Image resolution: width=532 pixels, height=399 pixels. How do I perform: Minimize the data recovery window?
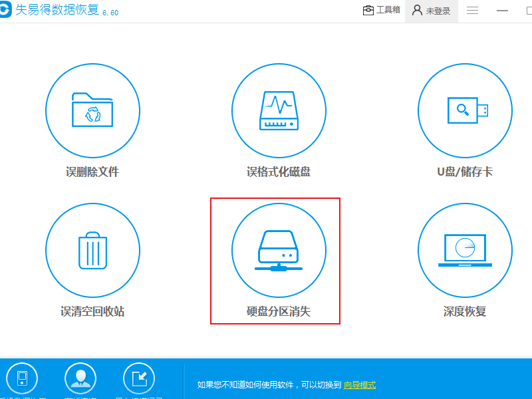coord(502,11)
